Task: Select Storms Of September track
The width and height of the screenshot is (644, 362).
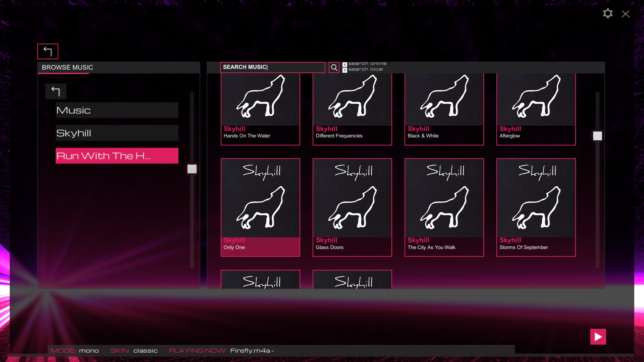Action: (536, 207)
